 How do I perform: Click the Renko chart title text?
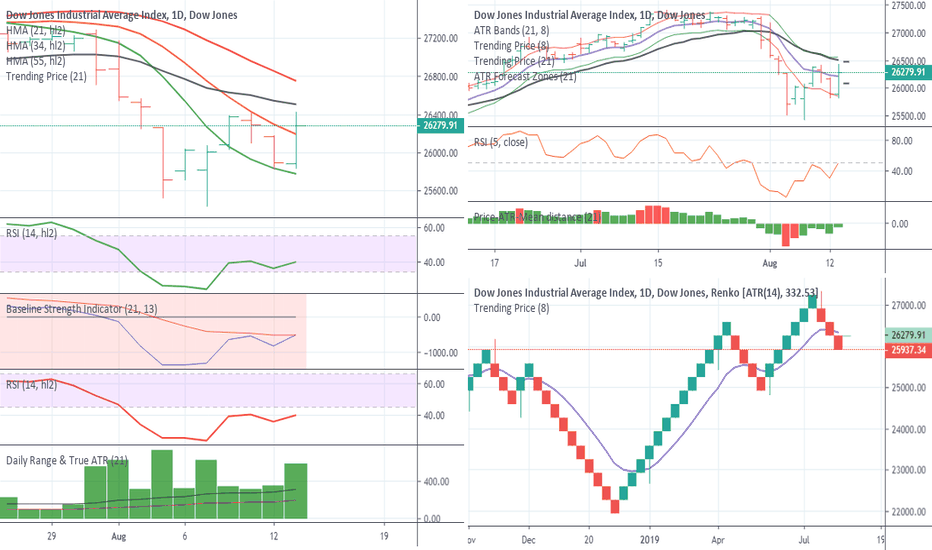coord(646,293)
